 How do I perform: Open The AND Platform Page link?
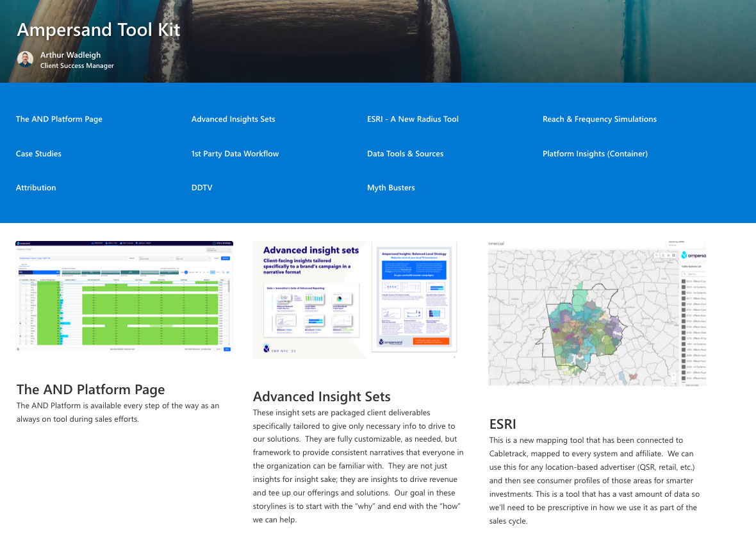59,119
